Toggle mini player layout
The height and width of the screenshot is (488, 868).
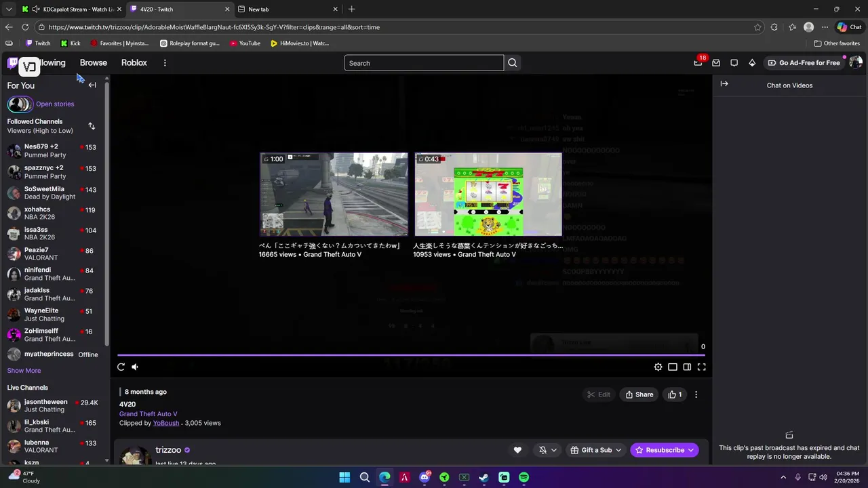click(673, 367)
